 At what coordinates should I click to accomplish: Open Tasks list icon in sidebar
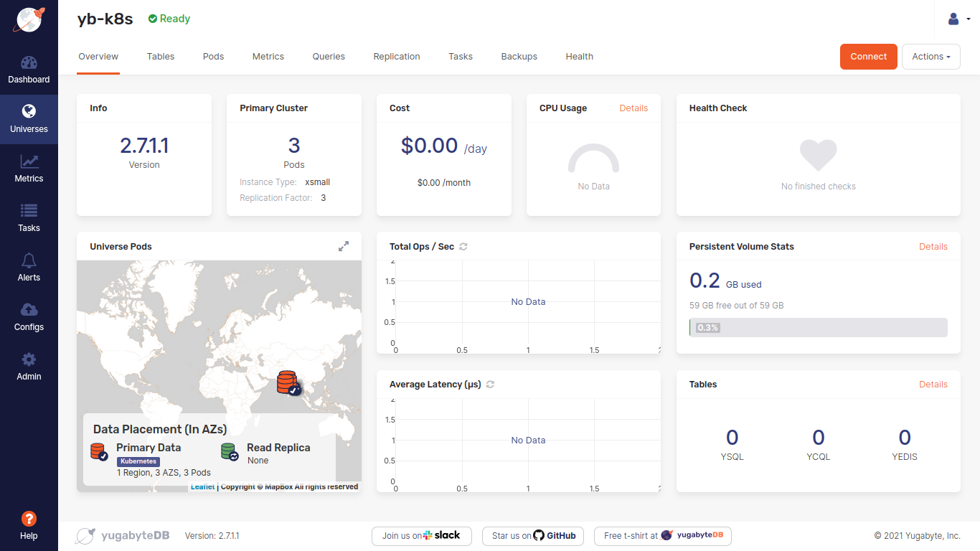pos(29,212)
